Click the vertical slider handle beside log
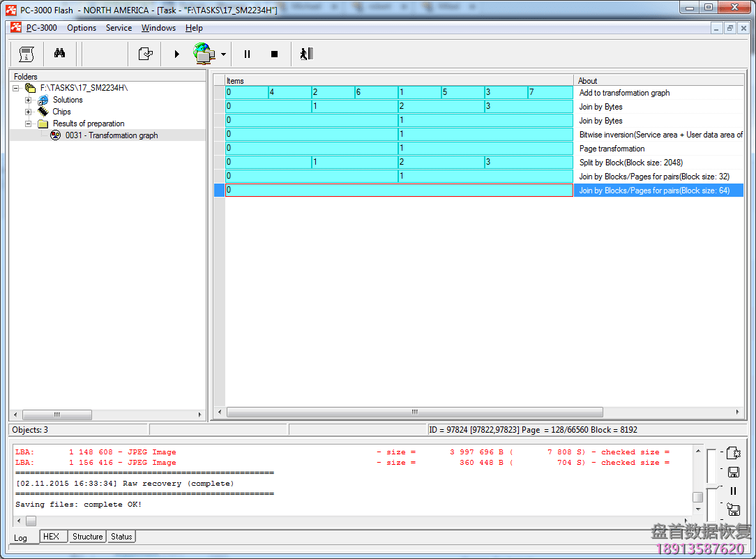The image size is (756, 559). [x=711, y=486]
